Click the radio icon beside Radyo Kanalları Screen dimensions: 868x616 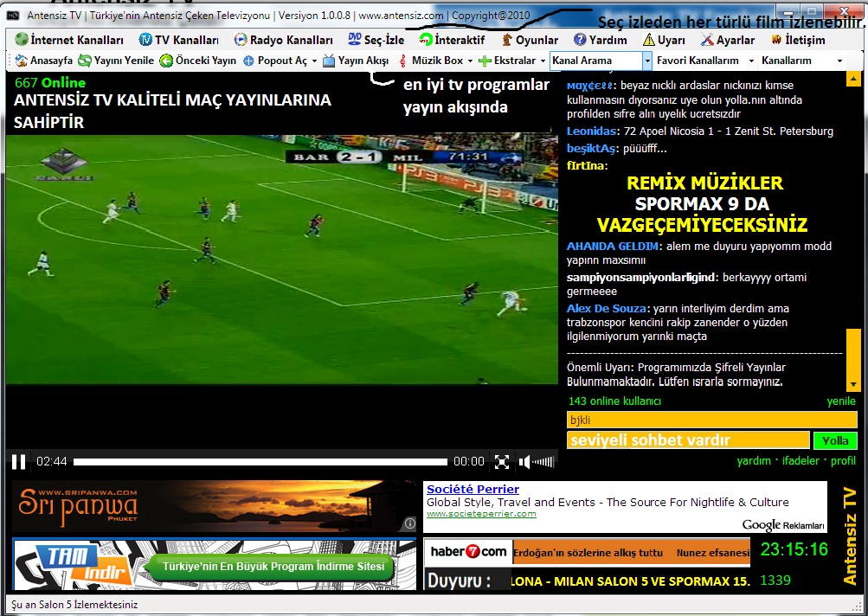tap(241, 40)
